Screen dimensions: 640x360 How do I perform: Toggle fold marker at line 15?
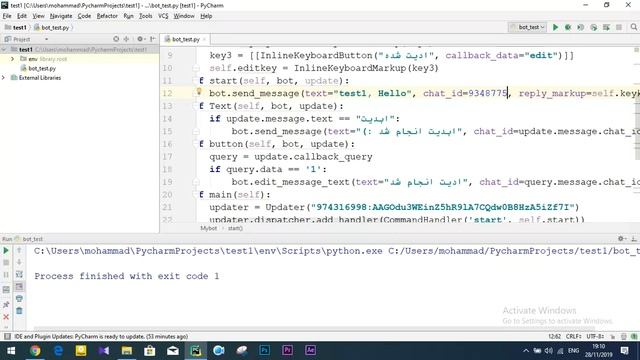click(196, 131)
